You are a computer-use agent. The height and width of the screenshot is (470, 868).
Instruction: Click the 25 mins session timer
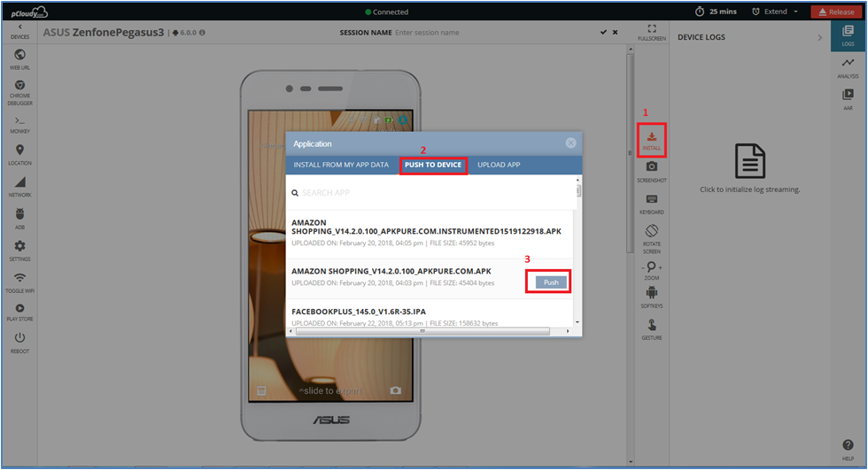point(716,12)
